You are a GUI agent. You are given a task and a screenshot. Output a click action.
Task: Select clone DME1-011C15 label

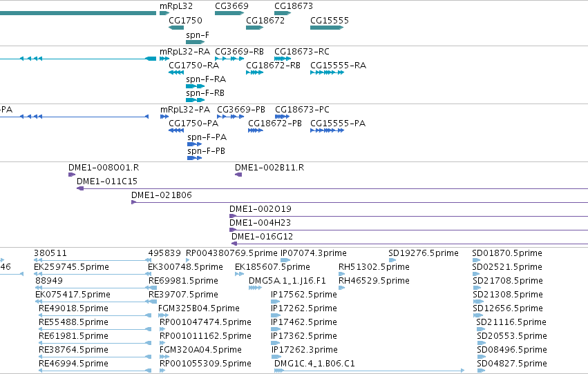point(107,181)
